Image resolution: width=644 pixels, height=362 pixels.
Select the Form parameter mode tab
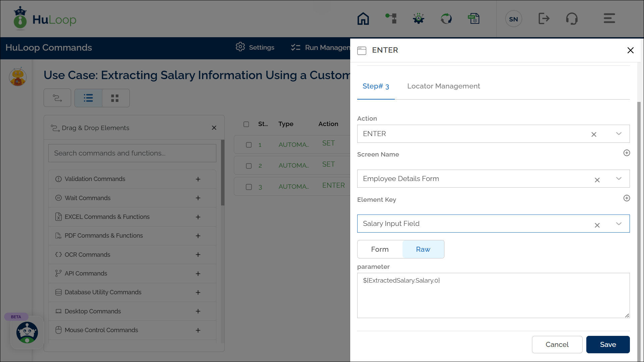tap(380, 249)
